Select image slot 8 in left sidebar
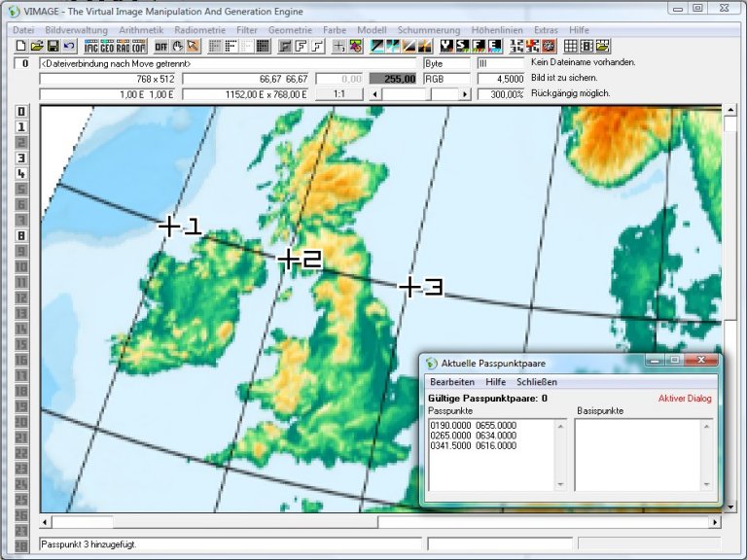The image size is (747, 560). point(21,235)
